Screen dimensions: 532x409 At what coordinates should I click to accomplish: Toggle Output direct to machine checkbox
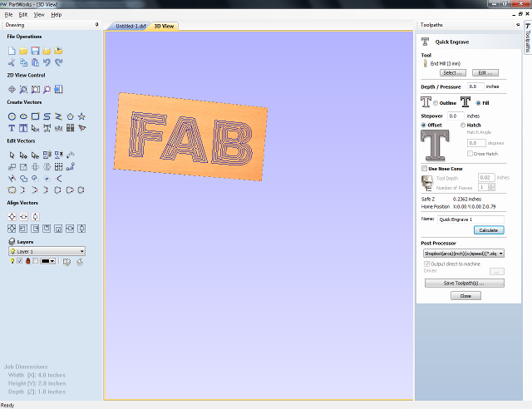click(426, 264)
